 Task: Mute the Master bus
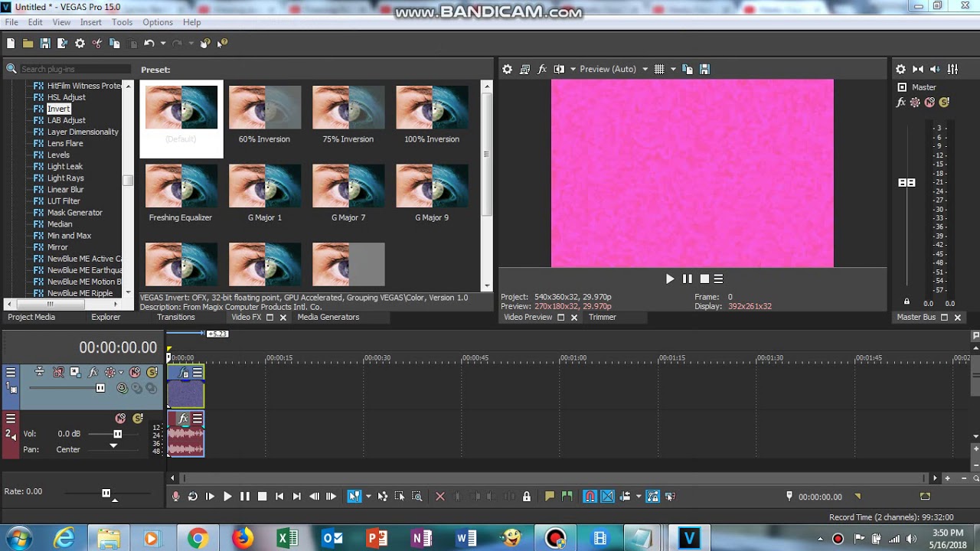pyautogui.click(x=929, y=102)
